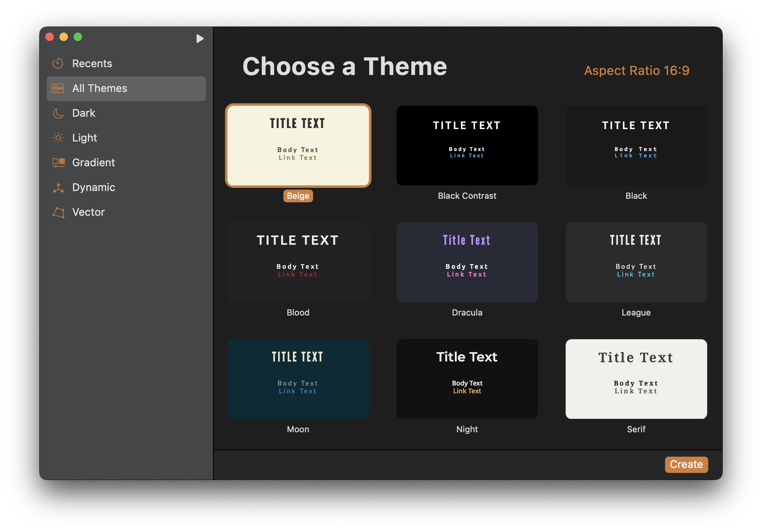The image size is (762, 532).
Task: Click the Light sun icon
Action: point(58,138)
